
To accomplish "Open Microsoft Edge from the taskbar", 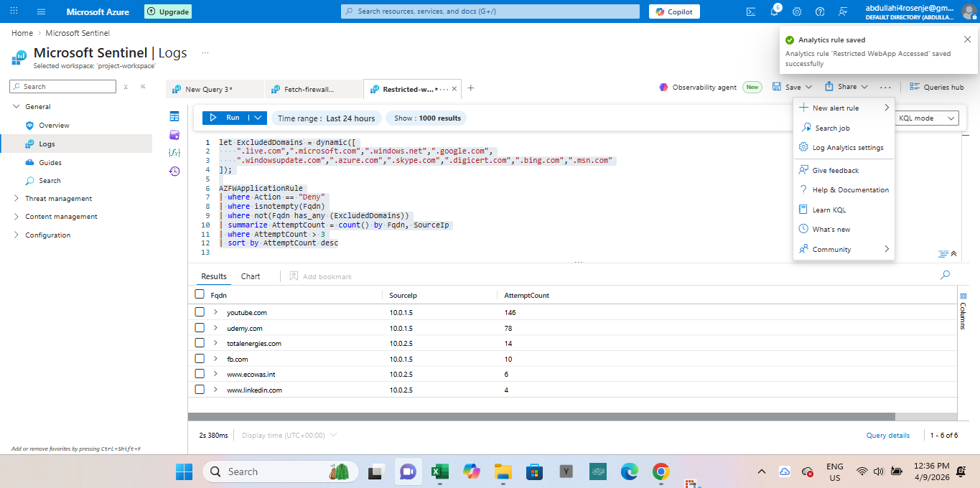I will (630, 471).
